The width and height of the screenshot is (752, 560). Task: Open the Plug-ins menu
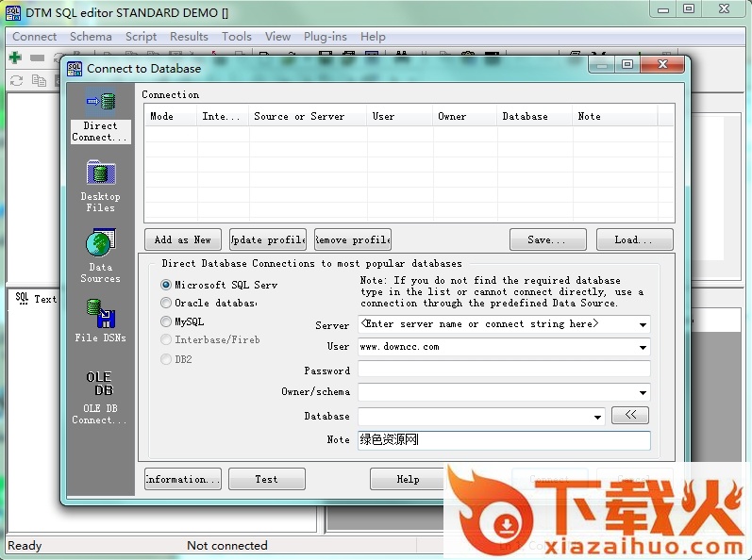tap(326, 37)
